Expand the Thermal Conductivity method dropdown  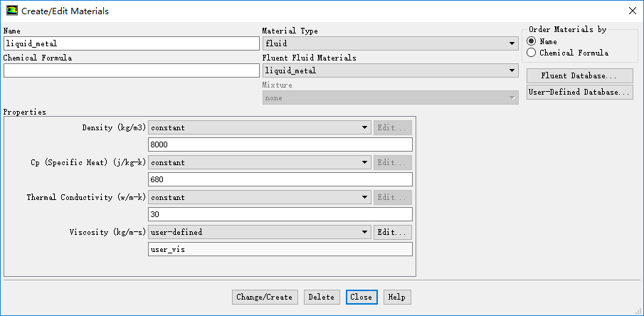click(259, 197)
